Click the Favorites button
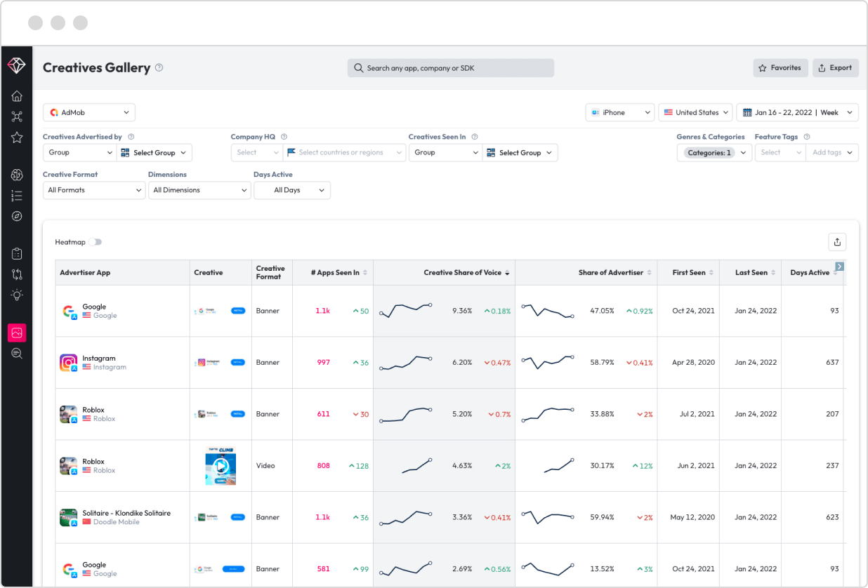868x588 pixels. [x=780, y=68]
